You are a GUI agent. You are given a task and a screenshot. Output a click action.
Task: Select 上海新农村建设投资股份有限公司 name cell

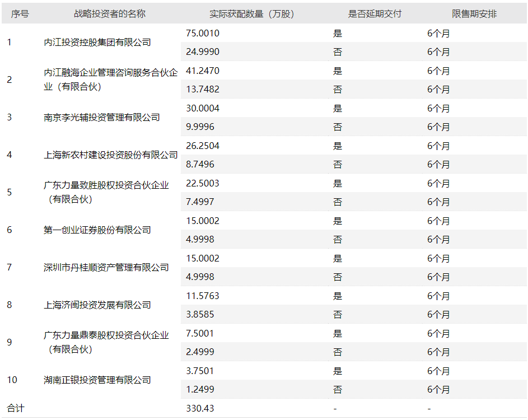(111, 155)
